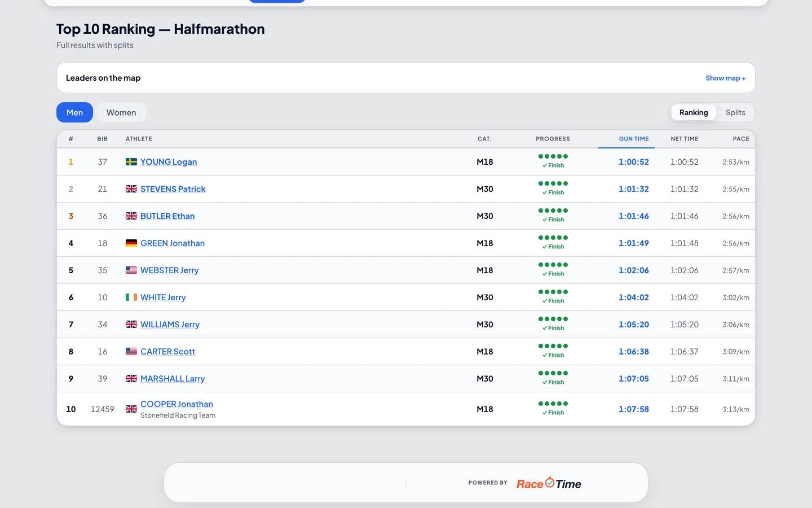Click the progress dots for COOPER Jonathan
This screenshot has width=812, height=508.
coord(553,404)
